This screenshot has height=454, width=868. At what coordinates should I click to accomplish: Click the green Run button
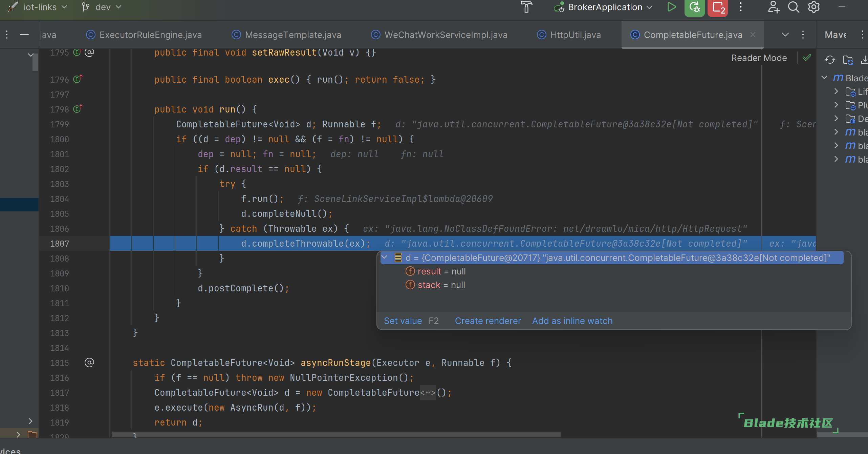click(x=672, y=7)
